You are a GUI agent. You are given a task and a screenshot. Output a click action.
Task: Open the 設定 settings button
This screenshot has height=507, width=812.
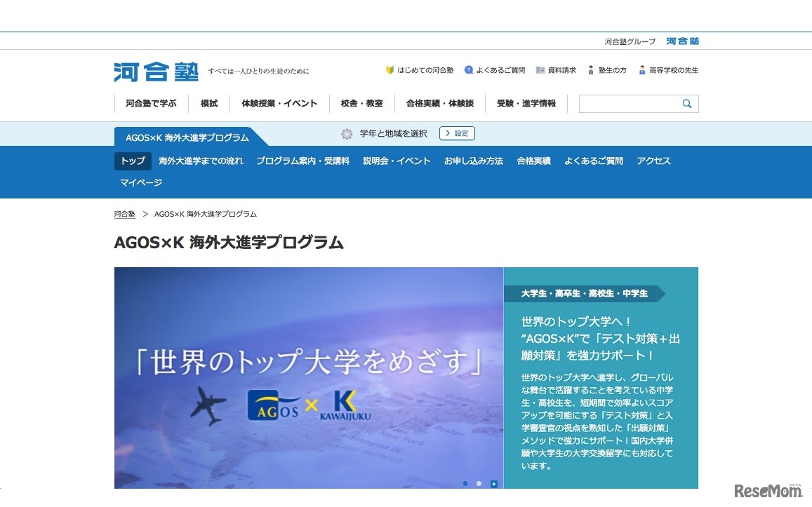click(x=457, y=133)
